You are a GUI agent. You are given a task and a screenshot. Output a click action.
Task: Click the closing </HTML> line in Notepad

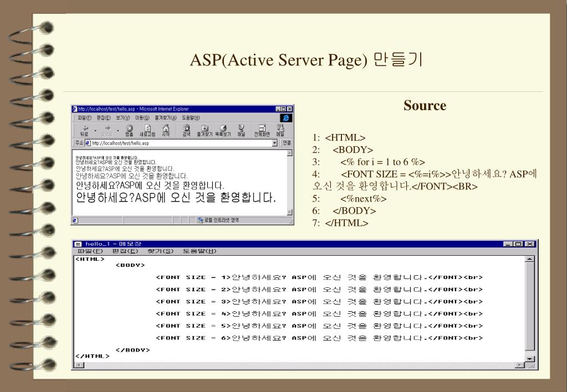tap(92, 356)
